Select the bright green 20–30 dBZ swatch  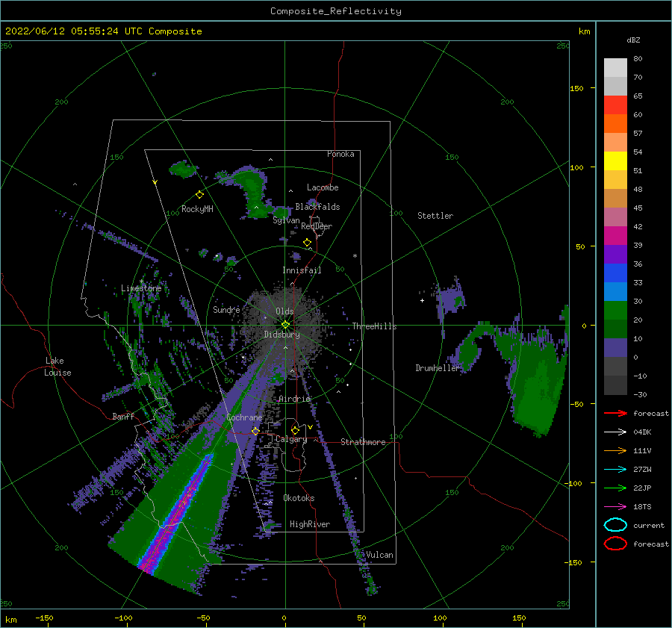tap(615, 311)
